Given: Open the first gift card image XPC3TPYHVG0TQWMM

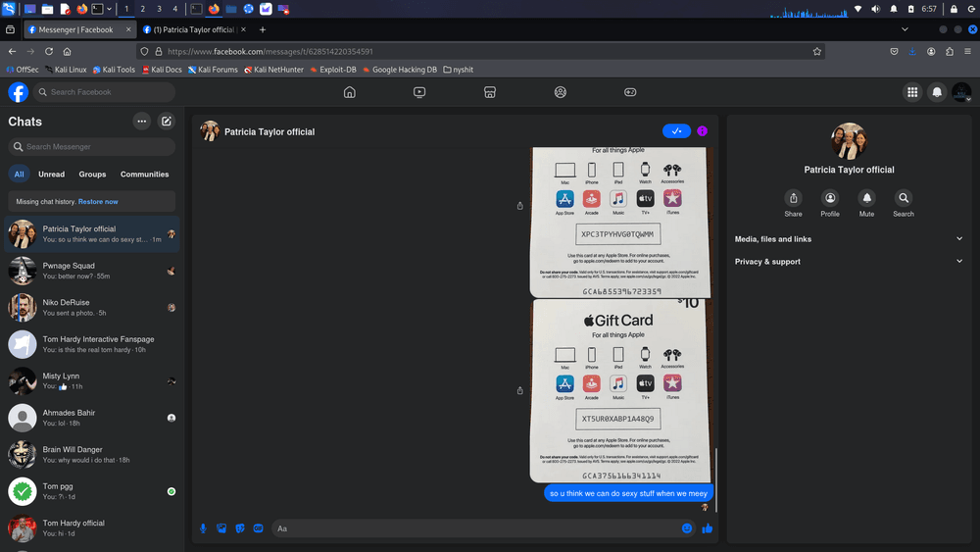Looking at the screenshot, I should tap(620, 223).
